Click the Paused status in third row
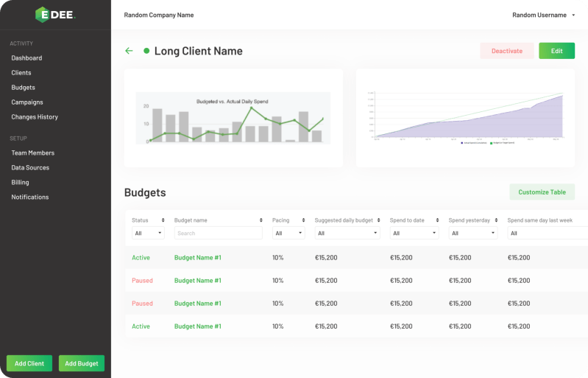588x378 pixels. [142, 304]
